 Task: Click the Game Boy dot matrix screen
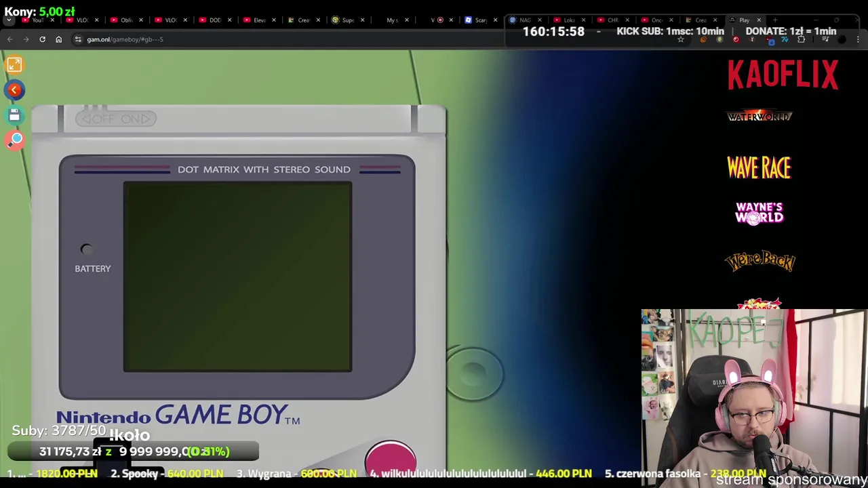(237, 277)
